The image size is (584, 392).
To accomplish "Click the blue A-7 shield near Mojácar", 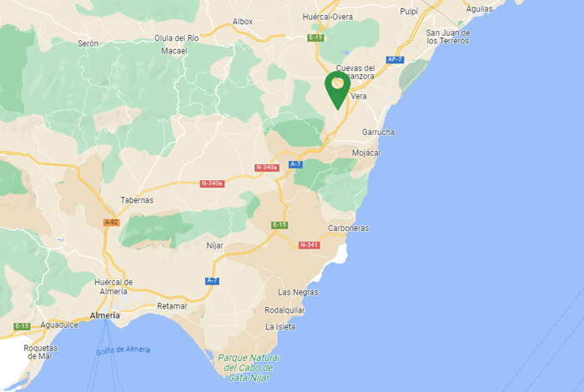I will click(295, 164).
